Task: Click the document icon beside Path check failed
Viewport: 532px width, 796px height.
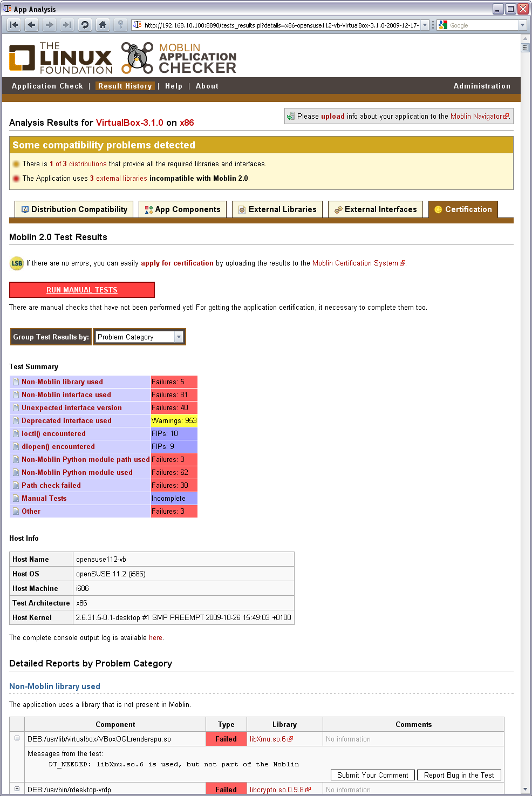Action: pyautogui.click(x=16, y=485)
